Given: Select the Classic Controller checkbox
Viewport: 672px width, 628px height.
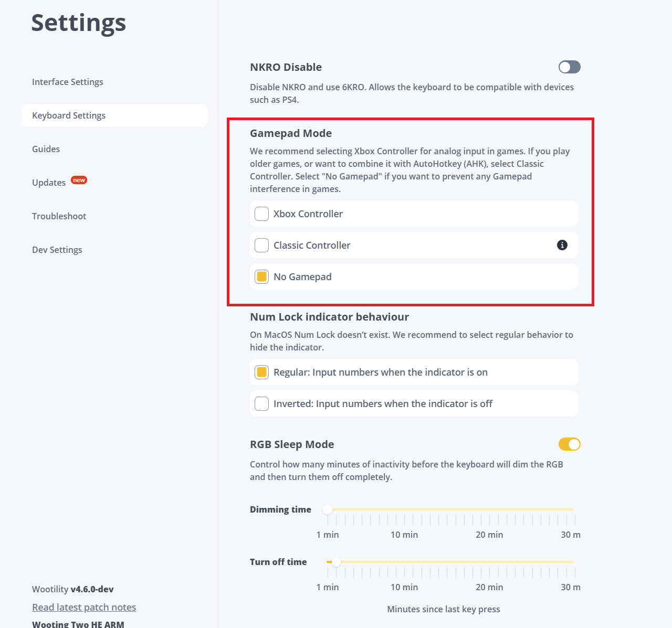Looking at the screenshot, I should pyautogui.click(x=261, y=245).
